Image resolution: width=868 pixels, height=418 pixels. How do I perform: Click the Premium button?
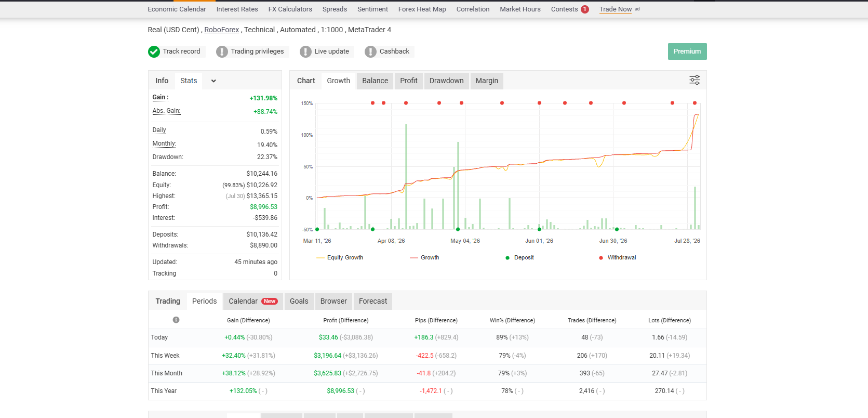(687, 51)
